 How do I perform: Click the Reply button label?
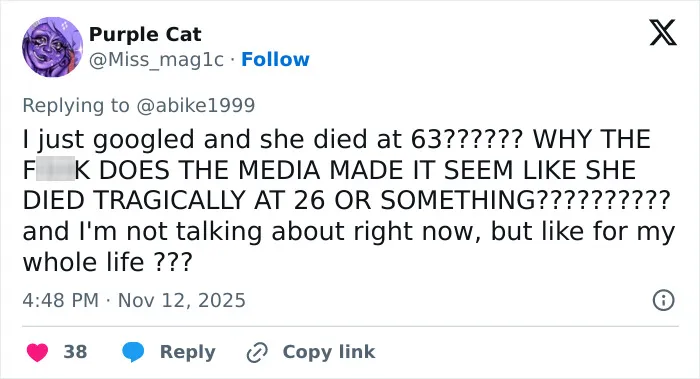pyautogui.click(x=188, y=352)
